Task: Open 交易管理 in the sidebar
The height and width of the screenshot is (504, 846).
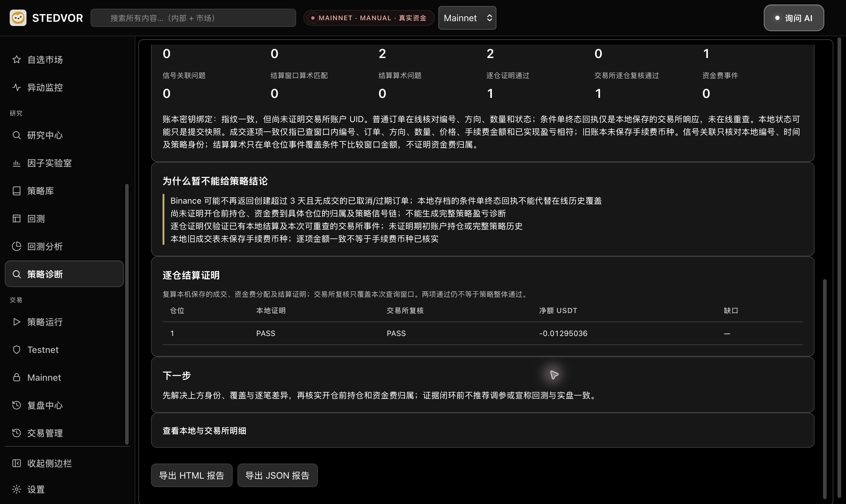Action: pos(65,433)
